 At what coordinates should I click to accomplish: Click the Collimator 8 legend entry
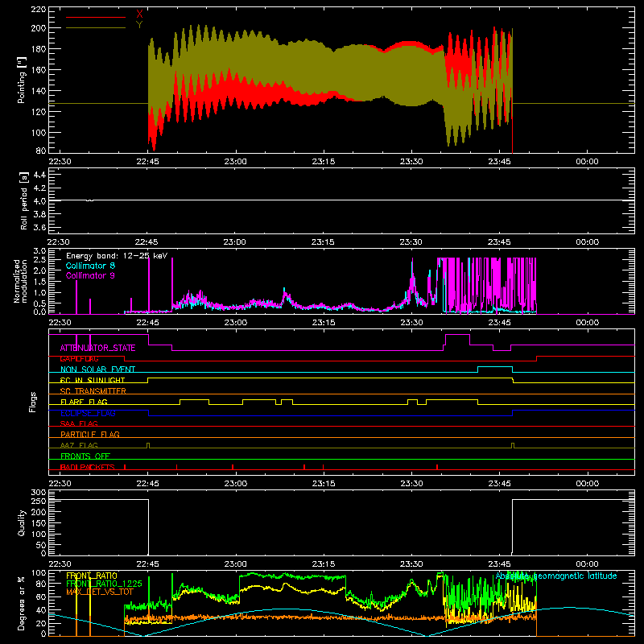pos(90,266)
